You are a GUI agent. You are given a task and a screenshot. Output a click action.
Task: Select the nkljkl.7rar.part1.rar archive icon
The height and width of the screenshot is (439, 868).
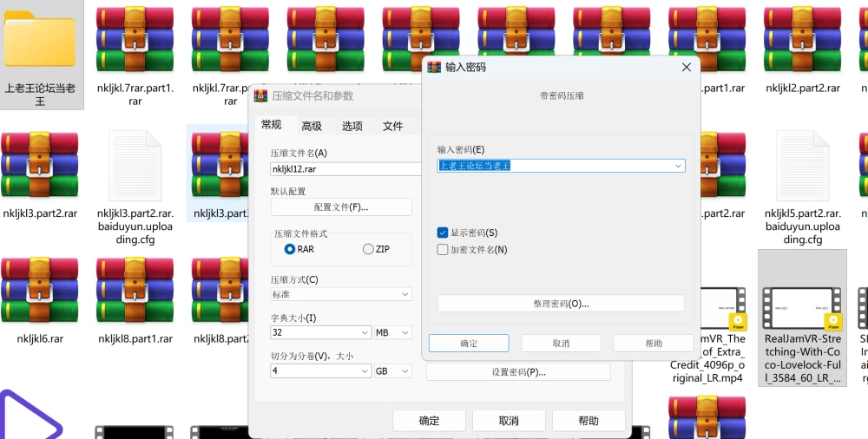[135, 39]
